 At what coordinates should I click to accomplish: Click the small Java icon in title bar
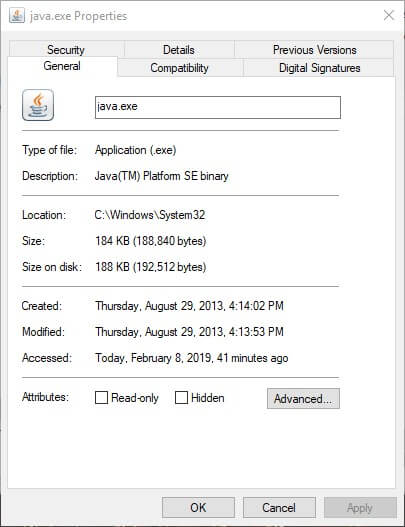coord(17,15)
